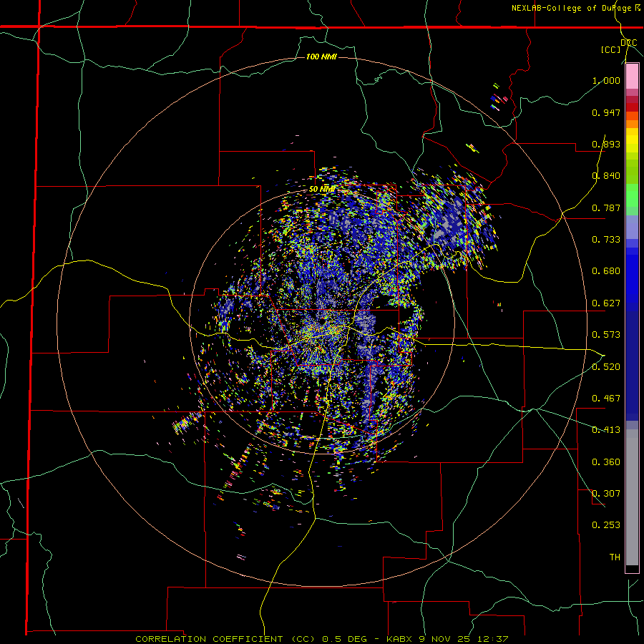Select the 0.253 scale value
Image resolution: width=644 pixels, height=644 pixels.
click(x=606, y=525)
